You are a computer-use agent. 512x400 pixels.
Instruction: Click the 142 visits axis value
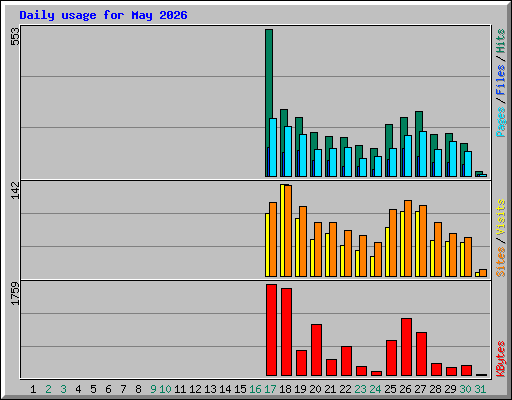click(15, 191)
